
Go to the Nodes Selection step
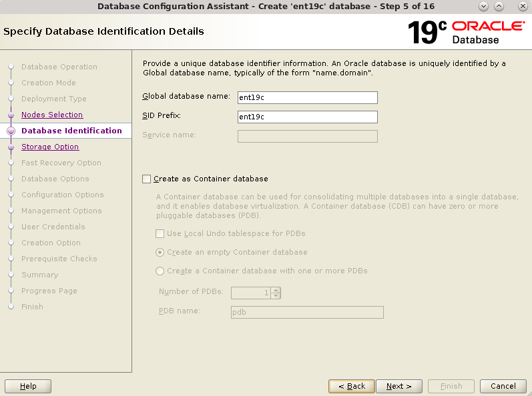point(52,115)
